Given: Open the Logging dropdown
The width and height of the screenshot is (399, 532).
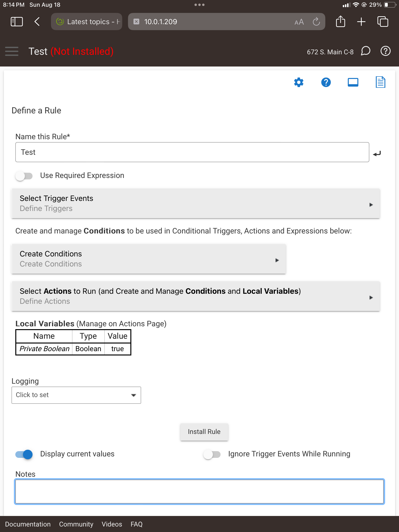Looking at the screenshot, I should point(76,395).
